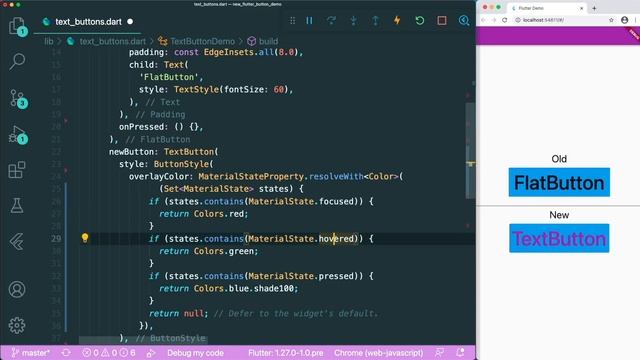Click the feedback icon in status bar
This screenshot has height=360, width=640.
(440, 353)
